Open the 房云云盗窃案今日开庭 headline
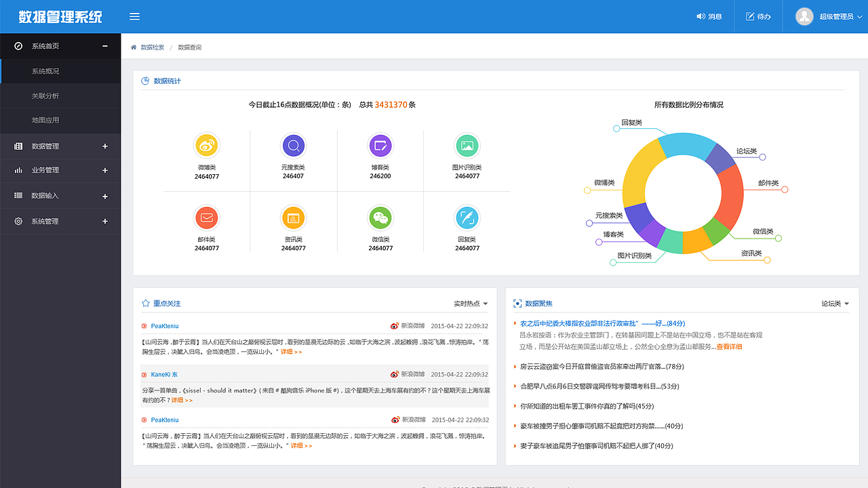The height and width of the screenshot is (488, 868). click(x=602, y=367)
